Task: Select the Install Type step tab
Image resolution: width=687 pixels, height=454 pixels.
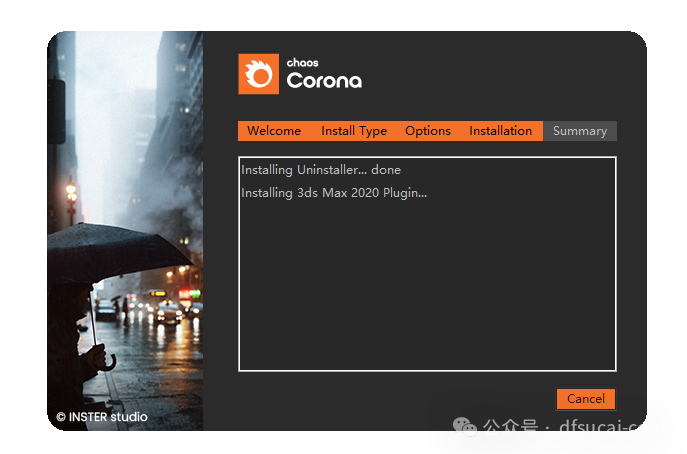Action: point(354,131)
